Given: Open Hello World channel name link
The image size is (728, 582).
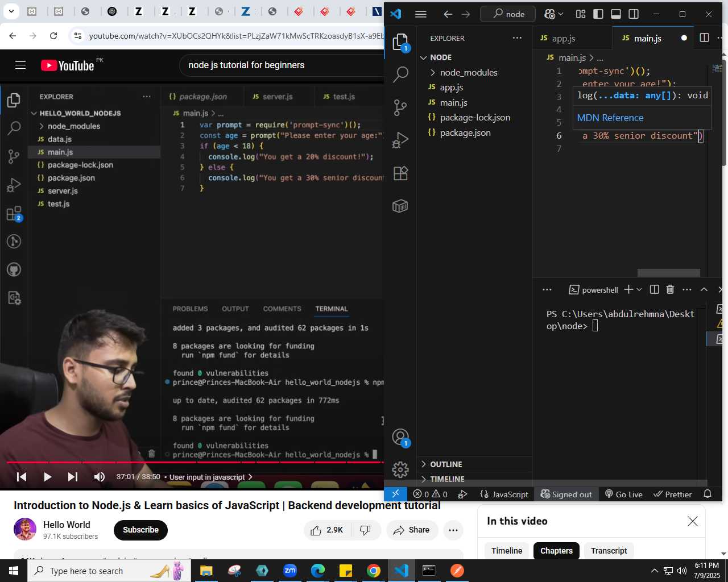Looking at the screenshot, I should (x=67, y=525).
